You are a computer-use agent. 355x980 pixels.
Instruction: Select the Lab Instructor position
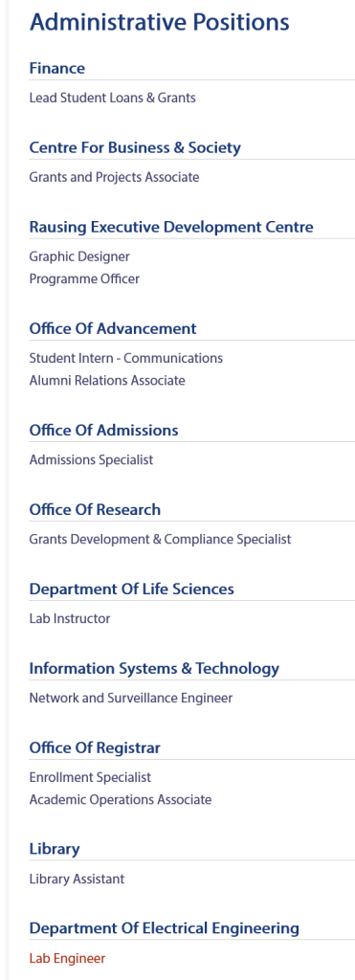click(x=70, y=618)
